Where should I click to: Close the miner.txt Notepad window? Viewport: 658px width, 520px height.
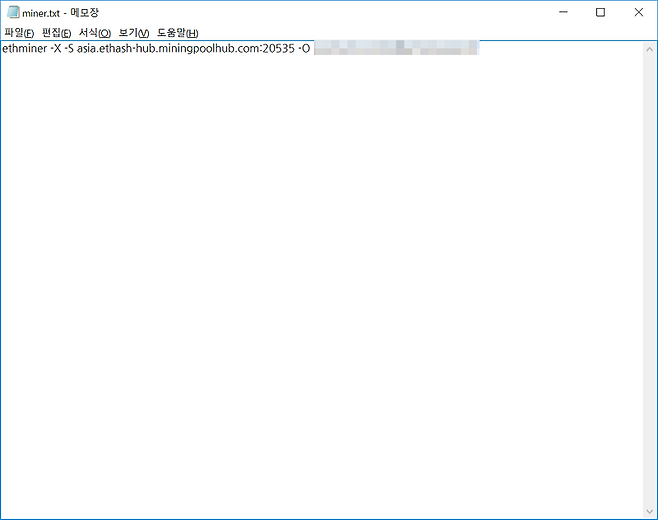(638, 12)
